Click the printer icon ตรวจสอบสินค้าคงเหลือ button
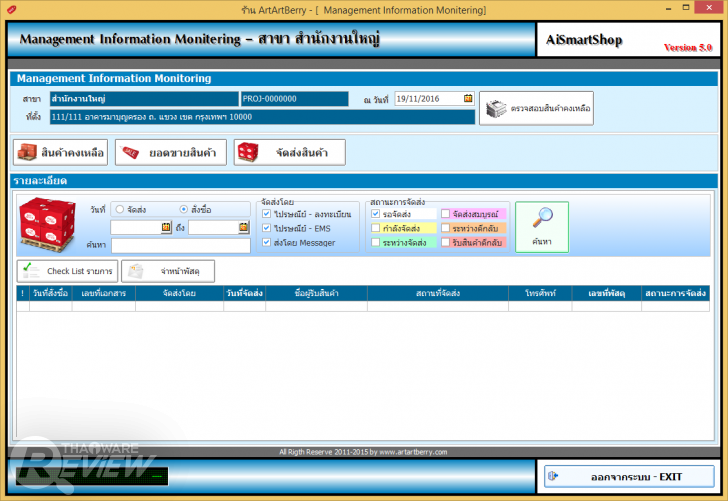Viewport: 728px width, 501px height. (536, 108)
